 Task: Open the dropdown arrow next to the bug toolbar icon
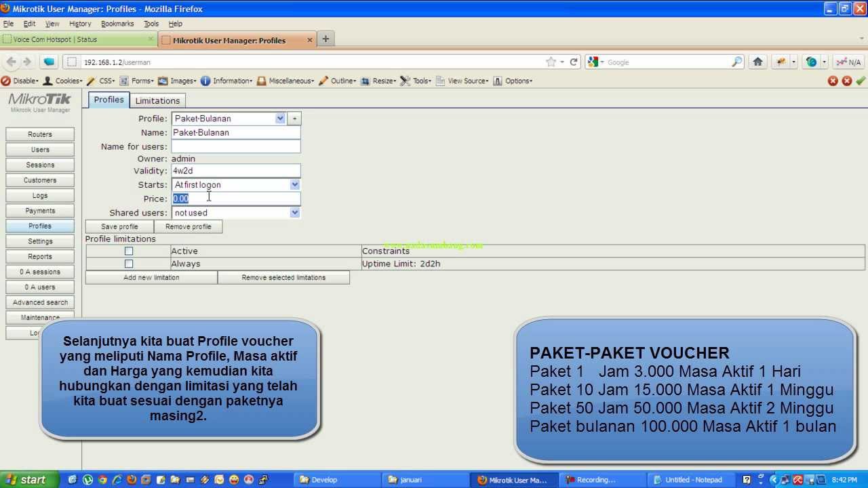click(x=793, y=62)
